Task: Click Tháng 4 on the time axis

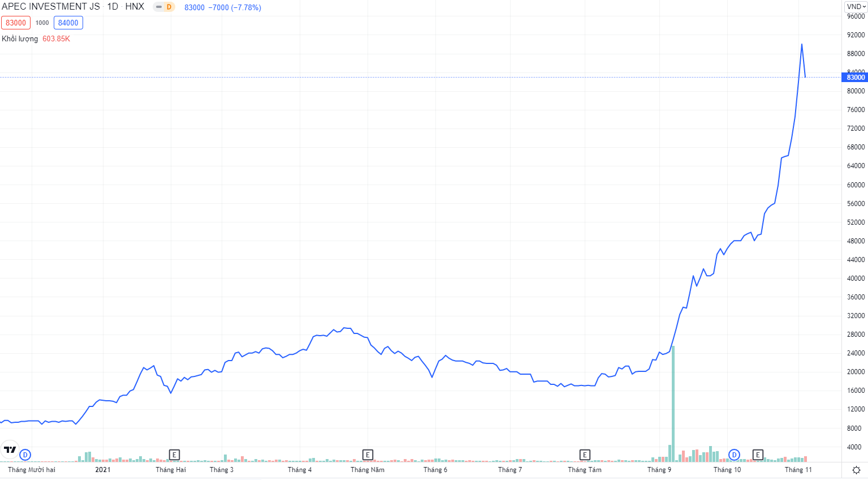Action: 300,470
